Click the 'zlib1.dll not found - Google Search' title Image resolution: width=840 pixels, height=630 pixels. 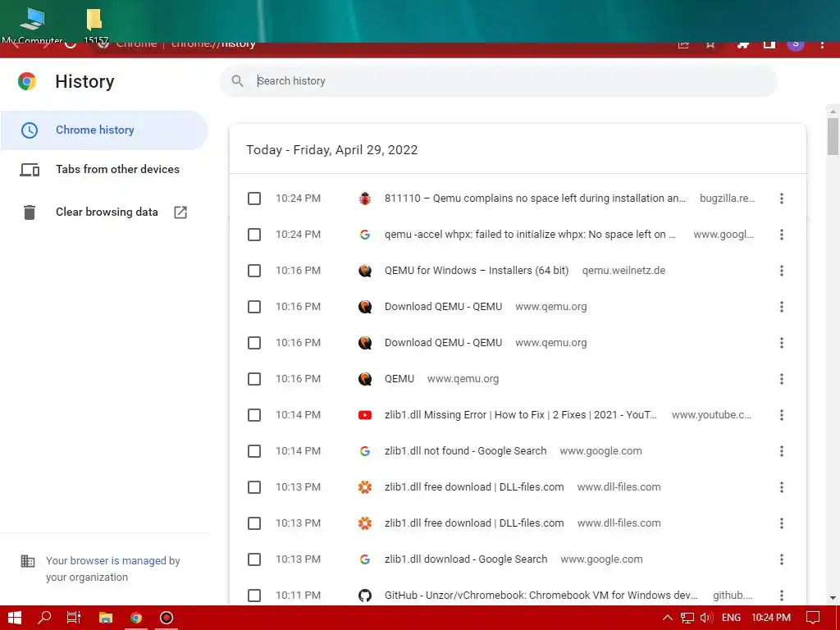(465, 451)
